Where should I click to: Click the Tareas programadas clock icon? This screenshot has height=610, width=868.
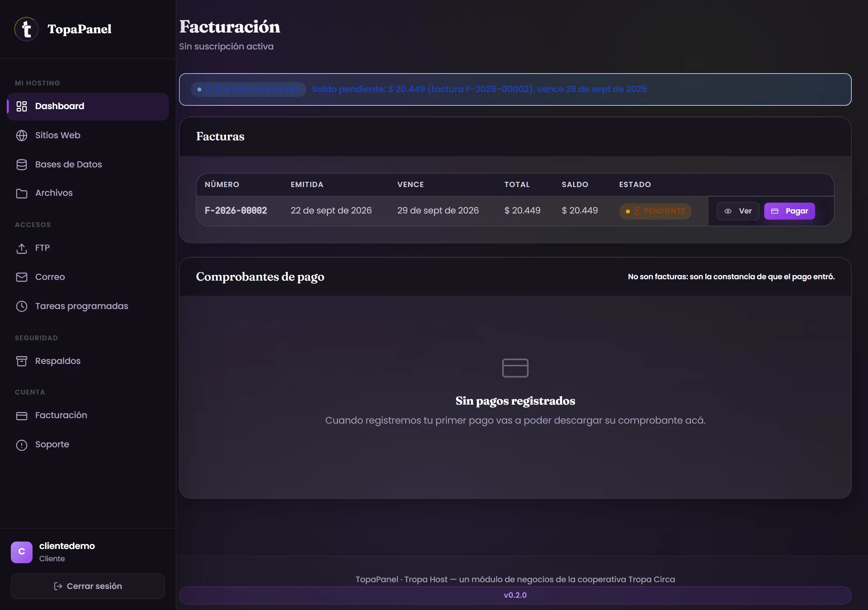click(x=22, y=306)
